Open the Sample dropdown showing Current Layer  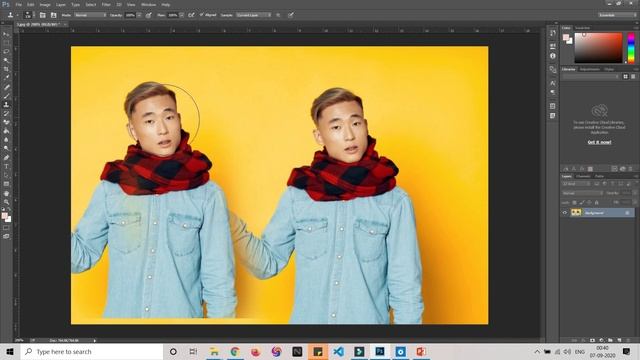point(253,15)
